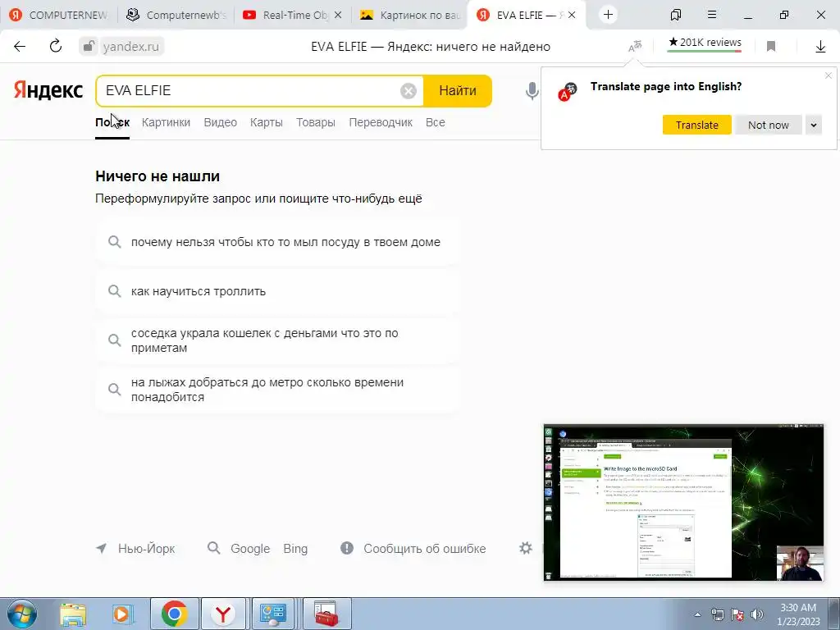Open site security info via the lock icon
This screenshot has width=840, height=630.
pos(89,47)
